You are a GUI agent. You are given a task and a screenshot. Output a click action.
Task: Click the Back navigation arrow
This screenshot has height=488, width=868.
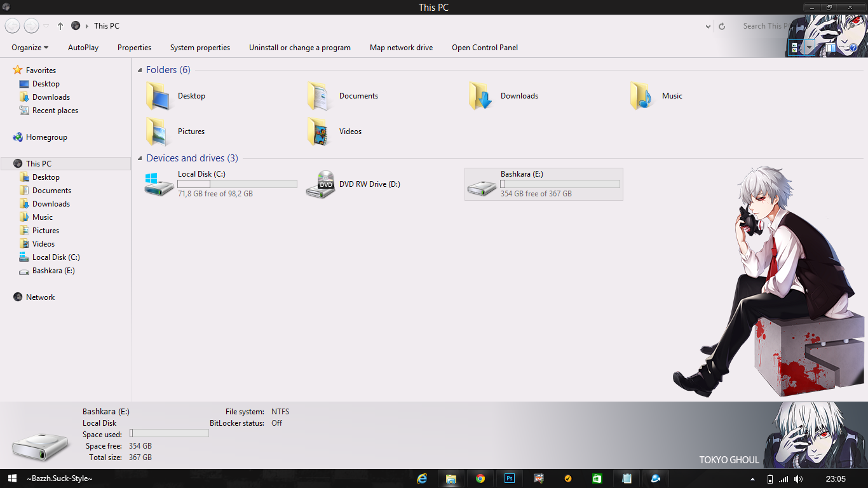click(x=12, y=26)
